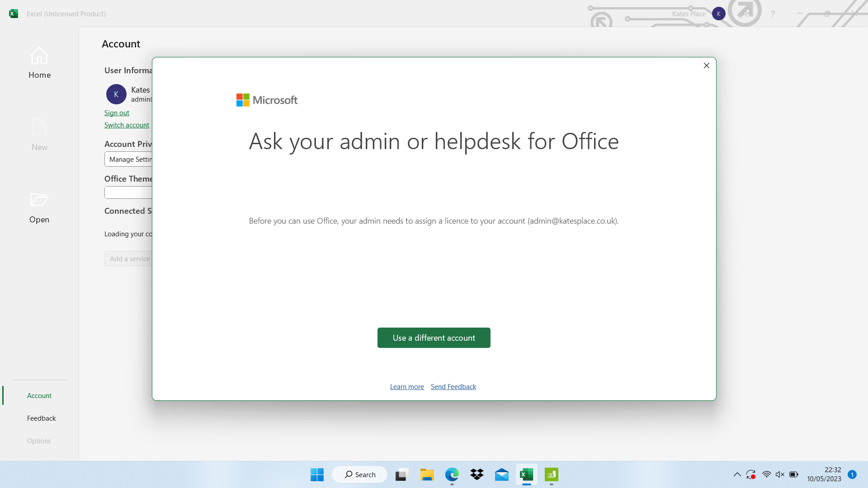This screenshot has height=488, width=868.
Task: Click the Switch account link
Action: (127, 125)
